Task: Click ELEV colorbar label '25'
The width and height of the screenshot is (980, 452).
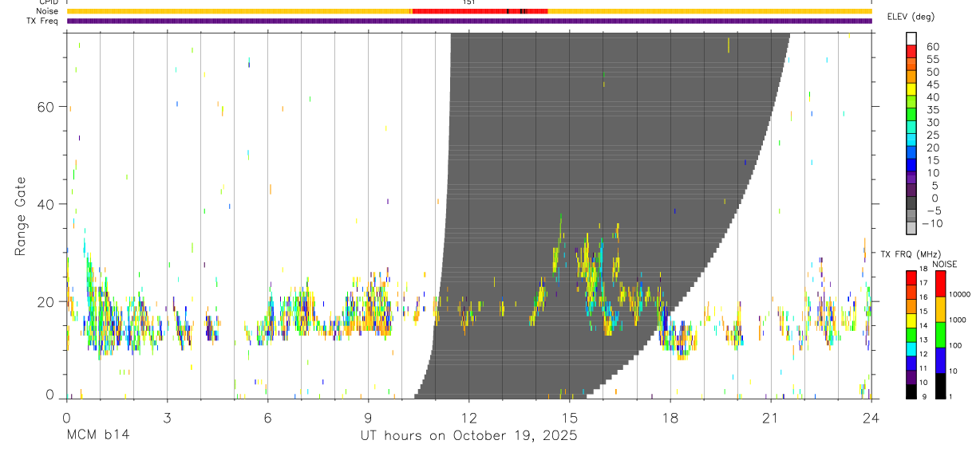Action: click(x=931, y=135)
